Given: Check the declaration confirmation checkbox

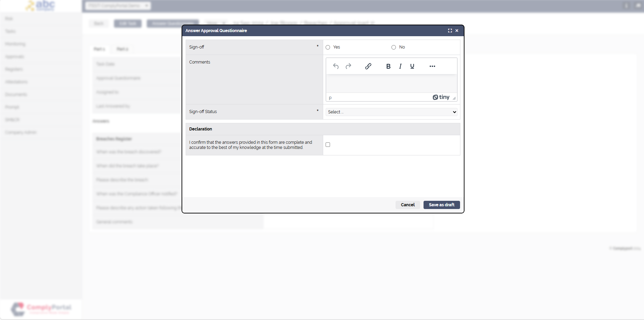Looking at the screenshot, I should [x=328, y=145].
